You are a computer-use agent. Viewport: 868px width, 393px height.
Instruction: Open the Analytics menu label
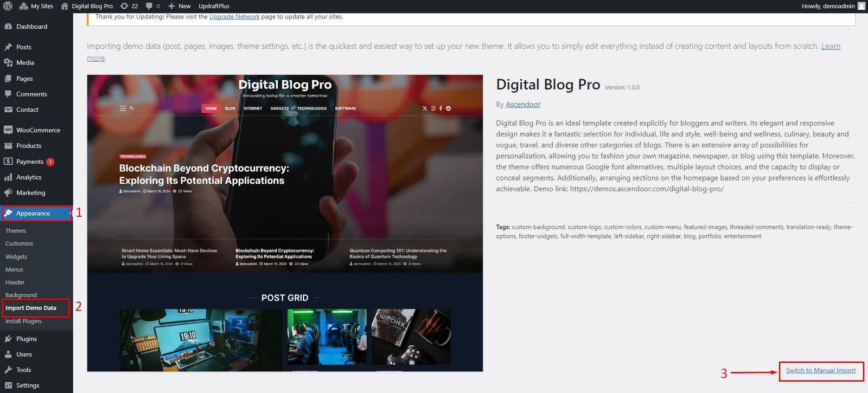tap(29, 177)
